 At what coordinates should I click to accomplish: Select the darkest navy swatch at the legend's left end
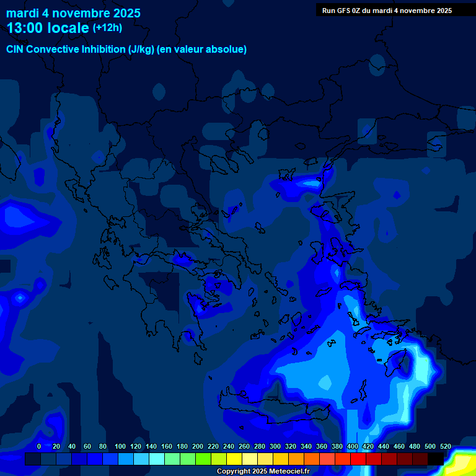(x=33, y=459)
